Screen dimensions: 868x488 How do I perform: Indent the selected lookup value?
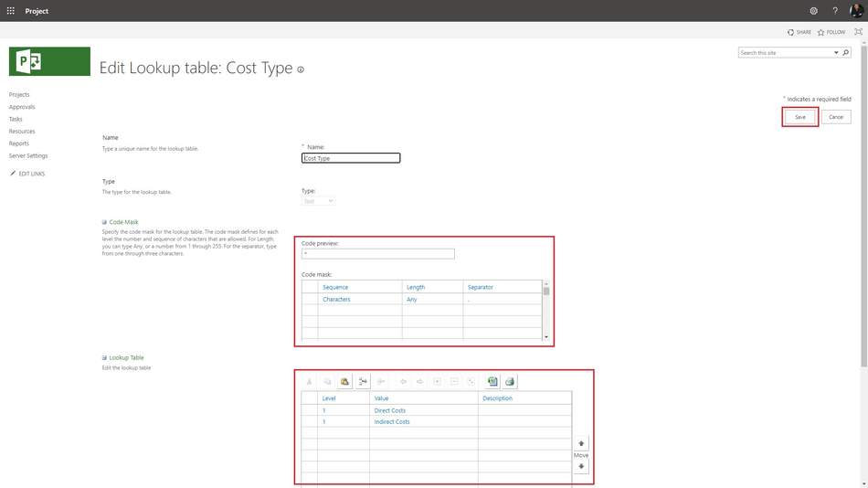419,381
